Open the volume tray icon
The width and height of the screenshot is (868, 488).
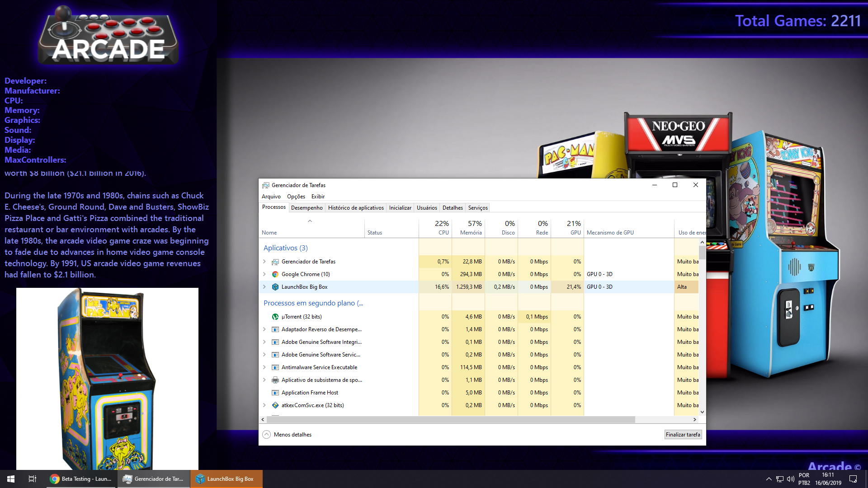791,479
